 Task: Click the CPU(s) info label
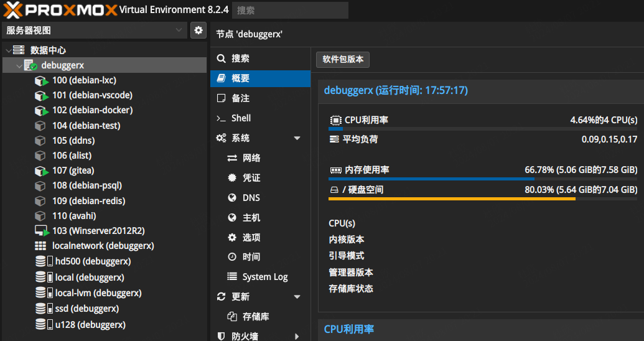tap(342, 223)
